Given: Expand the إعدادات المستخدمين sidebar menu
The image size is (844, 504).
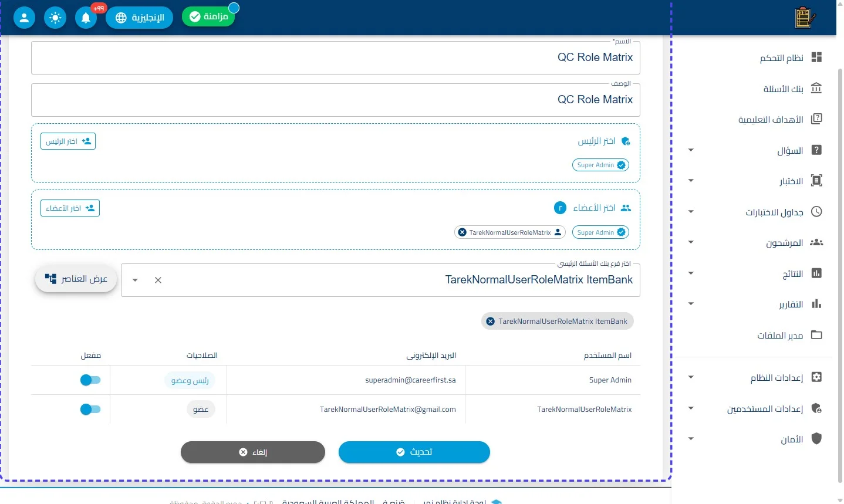Looking at the screenshot, I should click(x=691, y=408).
